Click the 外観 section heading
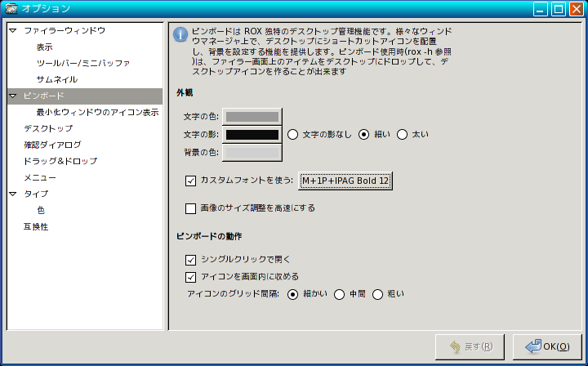This screenshot has width=588, height=366. coord(185,92)
